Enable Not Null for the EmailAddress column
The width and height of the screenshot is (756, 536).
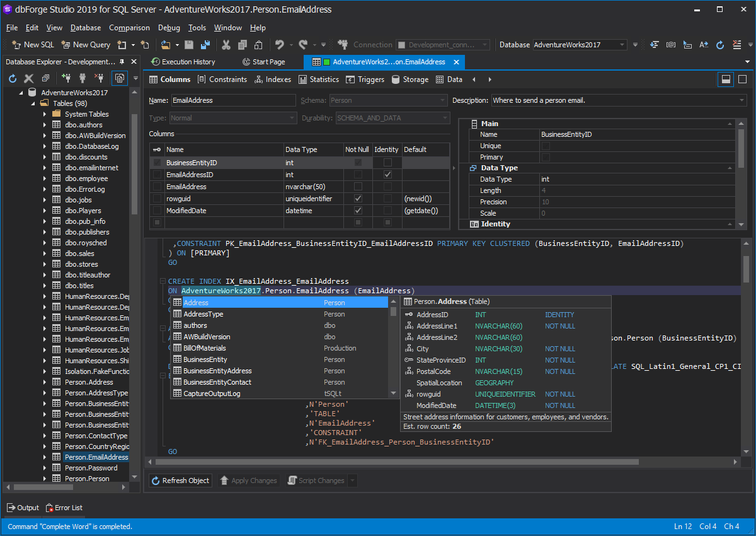coord(357,186)
